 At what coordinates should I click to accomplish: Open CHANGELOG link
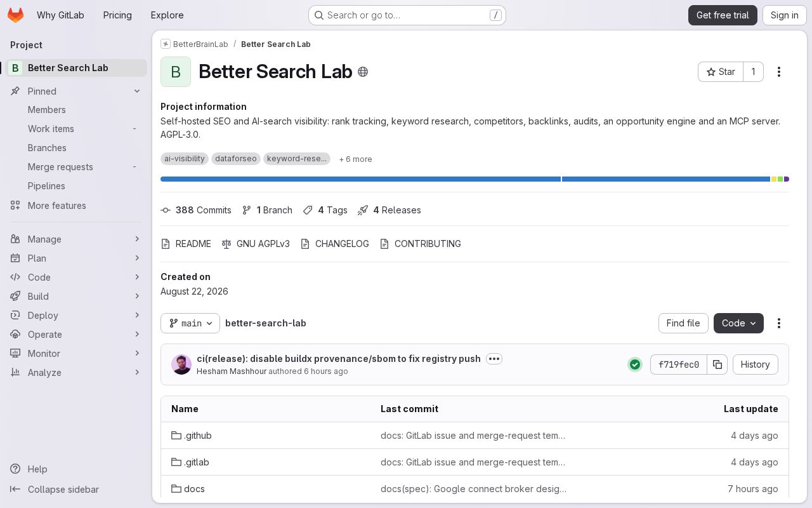click(x=334, y=244)
